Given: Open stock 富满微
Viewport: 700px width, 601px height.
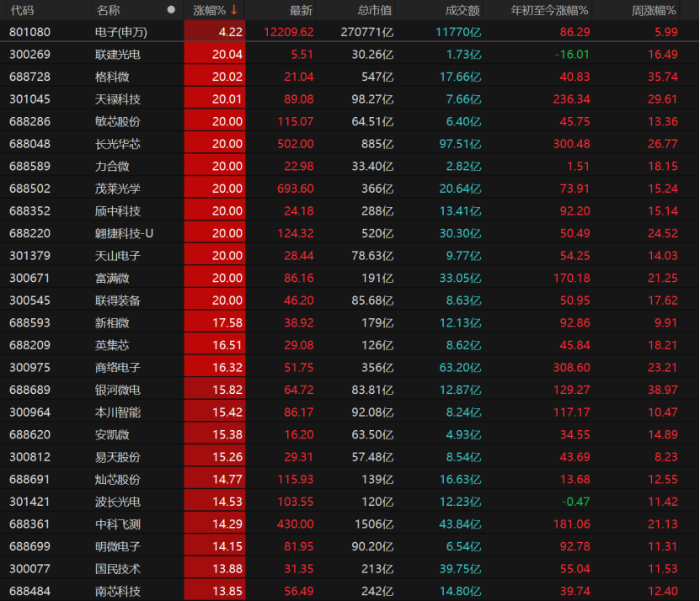Looking at the screenshot, I should pos(112,278).
